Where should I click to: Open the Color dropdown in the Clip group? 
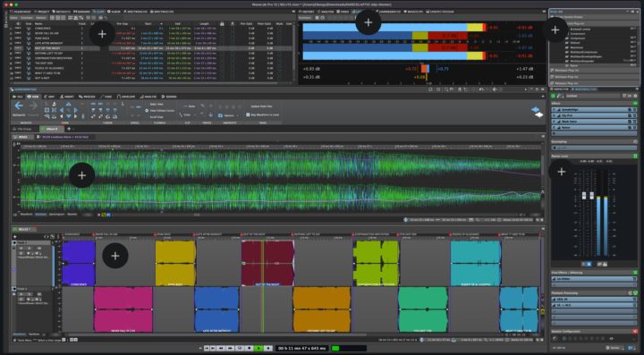coord(187,115)
